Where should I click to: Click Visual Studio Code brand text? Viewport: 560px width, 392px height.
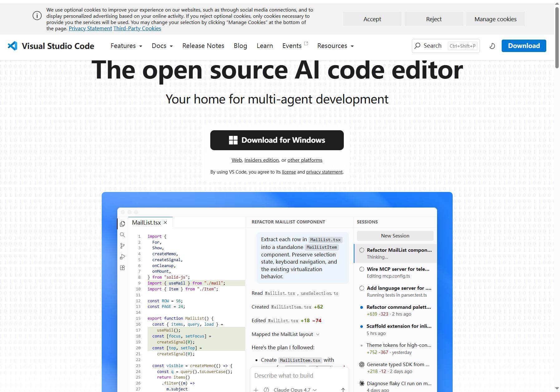pos(58,46)
